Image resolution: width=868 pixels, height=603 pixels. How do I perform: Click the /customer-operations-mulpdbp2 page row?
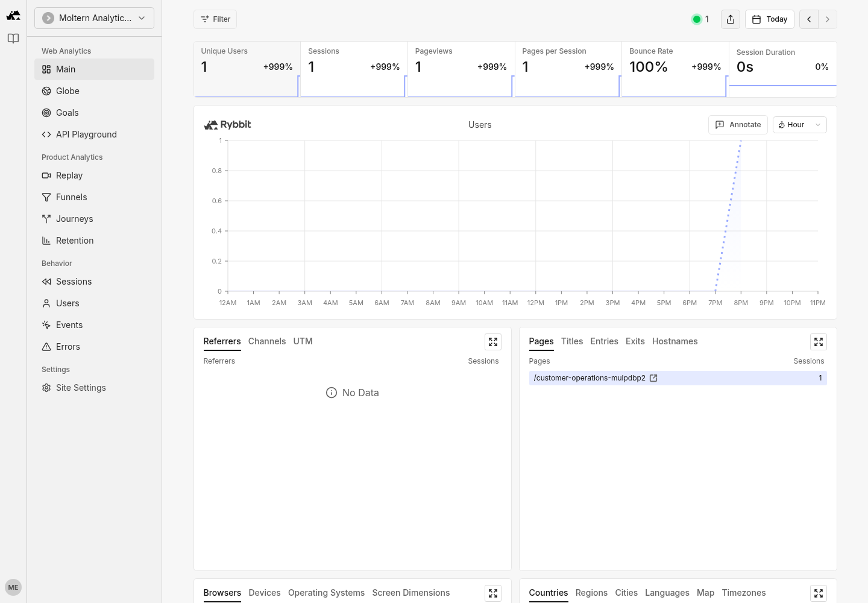[x=678, y=378]
